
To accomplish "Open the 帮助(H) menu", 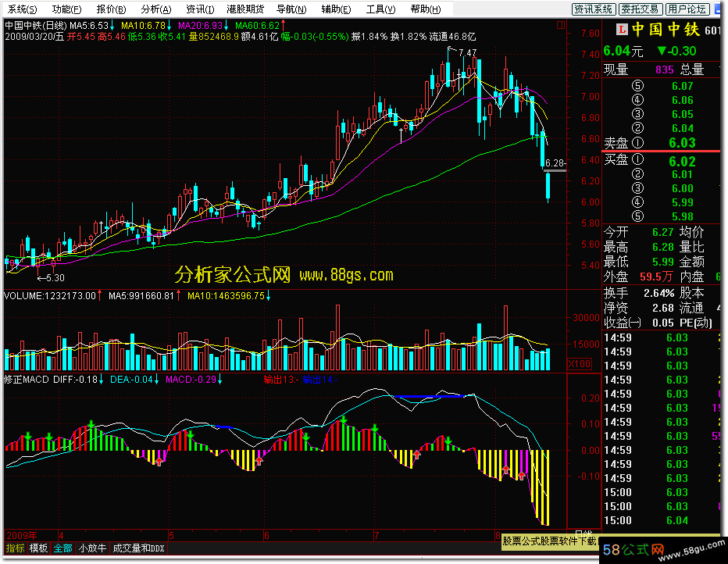I will [426, 9].
